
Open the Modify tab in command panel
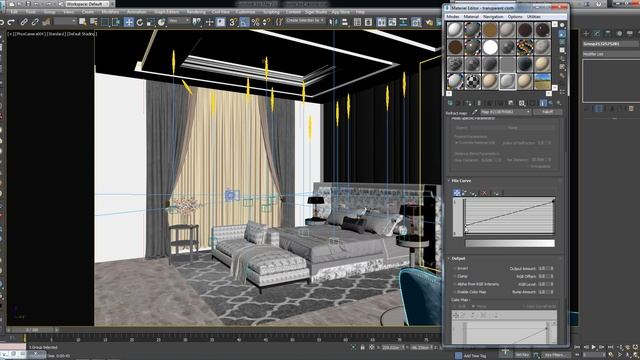point(597,33)
